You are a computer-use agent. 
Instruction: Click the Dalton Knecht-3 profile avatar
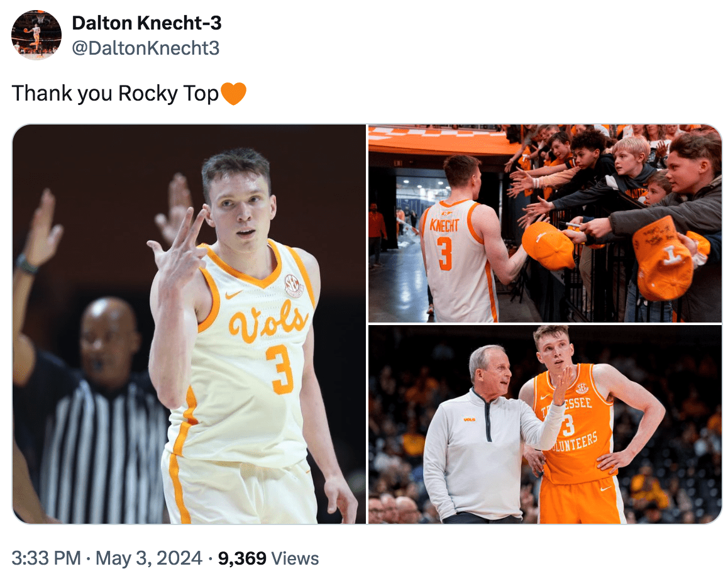(36, 35)
